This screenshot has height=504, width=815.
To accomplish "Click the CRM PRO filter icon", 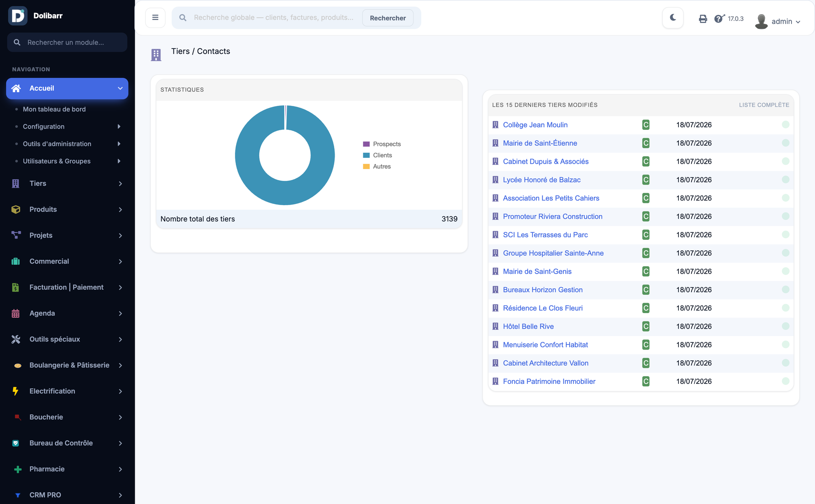I will pyautogui.click(x=18, y=495).
